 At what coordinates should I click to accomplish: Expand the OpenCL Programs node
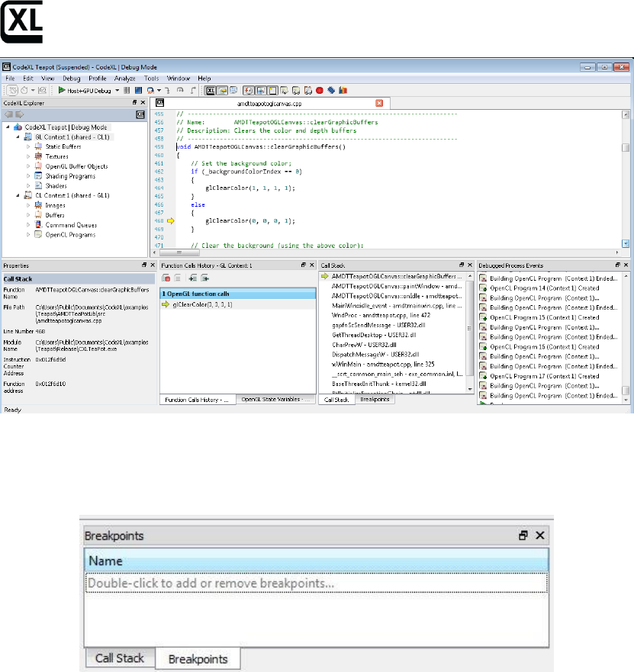coord(28,235)
